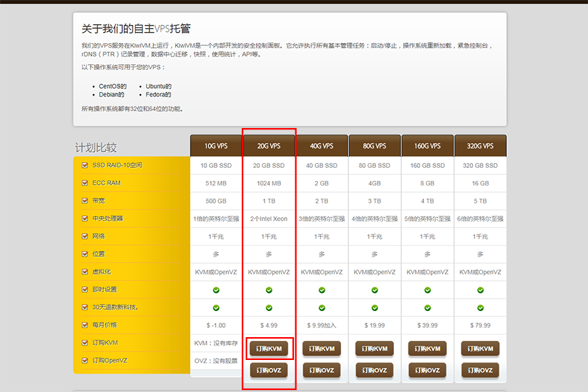This screenshot has height=392, width=588.
Task: Click the 5 TB bandwidth cell
Action: [480, 201]
